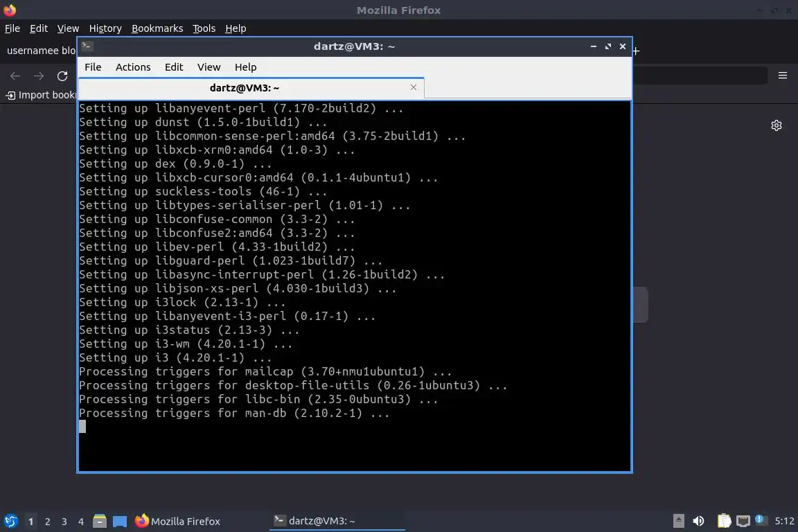Open the update notification tray icon
This screenshot has height=532, width=798.
pyautogui.click(x=761, y=520)
